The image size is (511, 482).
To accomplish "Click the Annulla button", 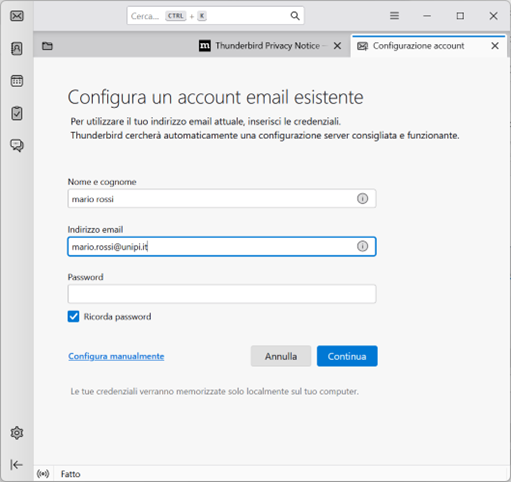I will click(x=281, y=356).
